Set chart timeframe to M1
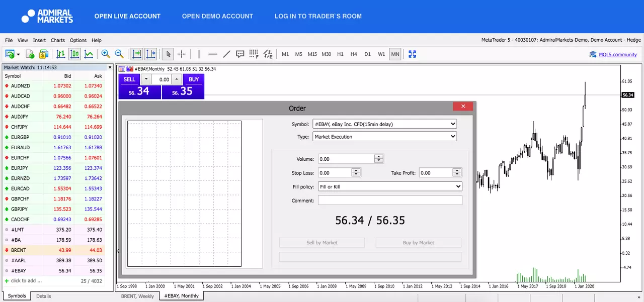 (x=285, y=54)
